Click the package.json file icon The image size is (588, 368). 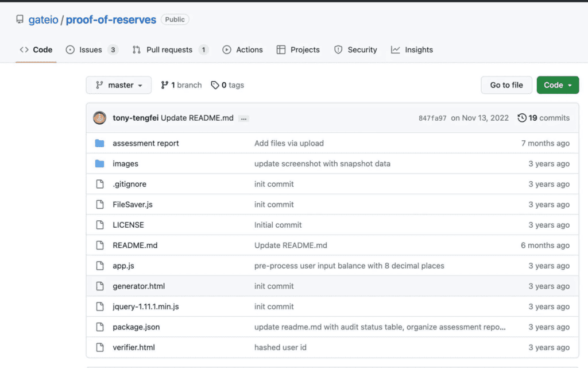(x=100, y=327)
